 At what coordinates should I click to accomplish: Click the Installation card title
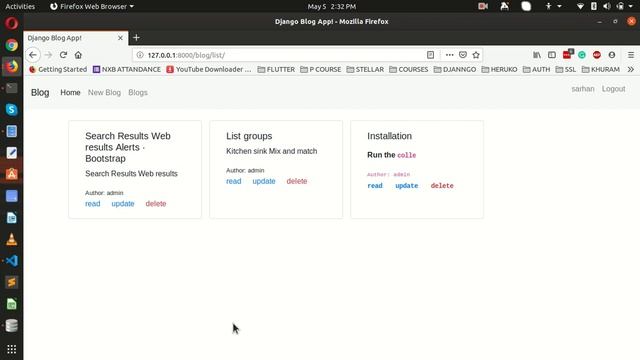pyautogui.click(x=389, y=136)
